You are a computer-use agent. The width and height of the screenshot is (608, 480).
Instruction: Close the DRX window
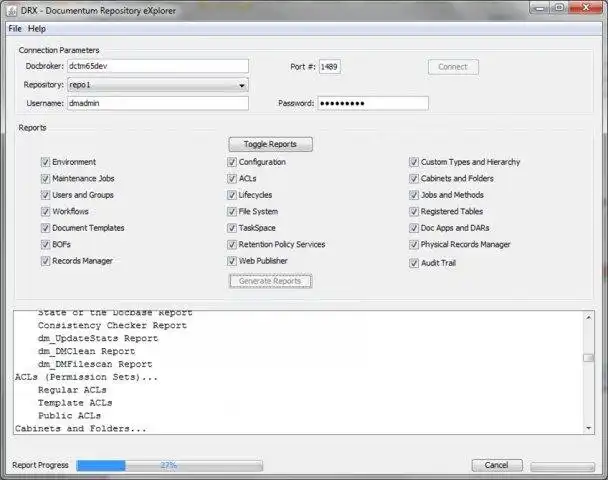(x=586, y=7)
